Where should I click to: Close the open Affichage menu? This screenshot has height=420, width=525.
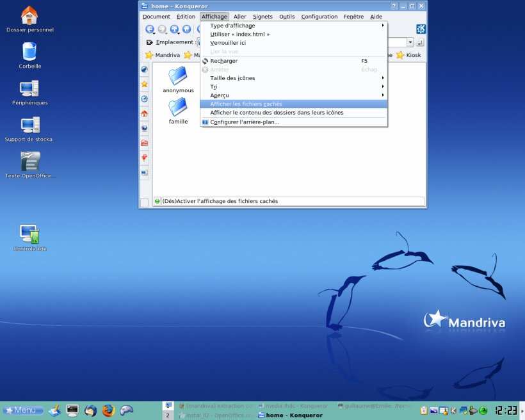pos(214,17)
